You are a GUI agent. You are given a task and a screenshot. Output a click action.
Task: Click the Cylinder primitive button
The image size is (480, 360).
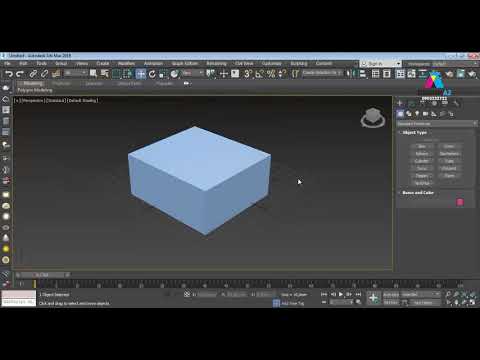422,161
